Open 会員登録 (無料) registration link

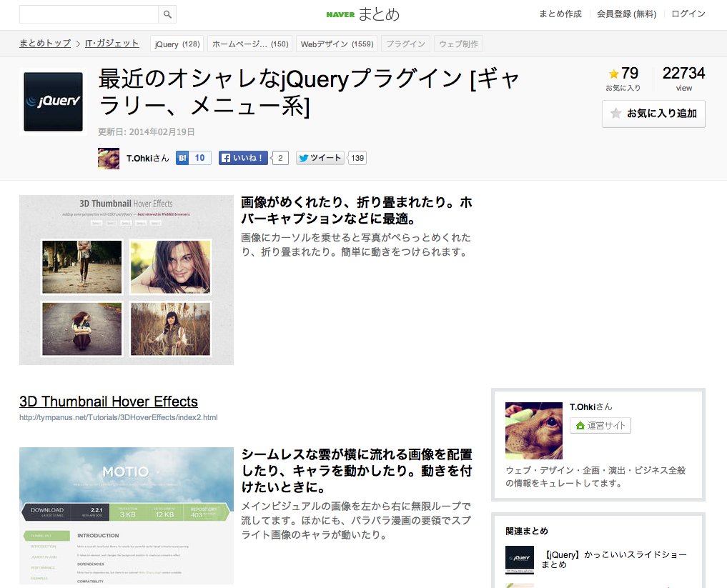626,14
